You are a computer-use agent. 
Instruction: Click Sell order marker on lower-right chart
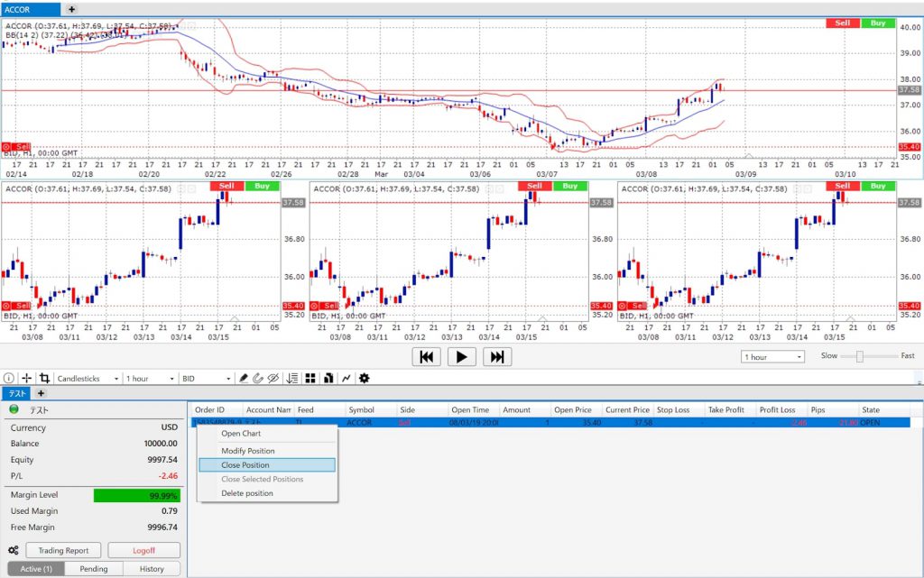pos(633,306)
